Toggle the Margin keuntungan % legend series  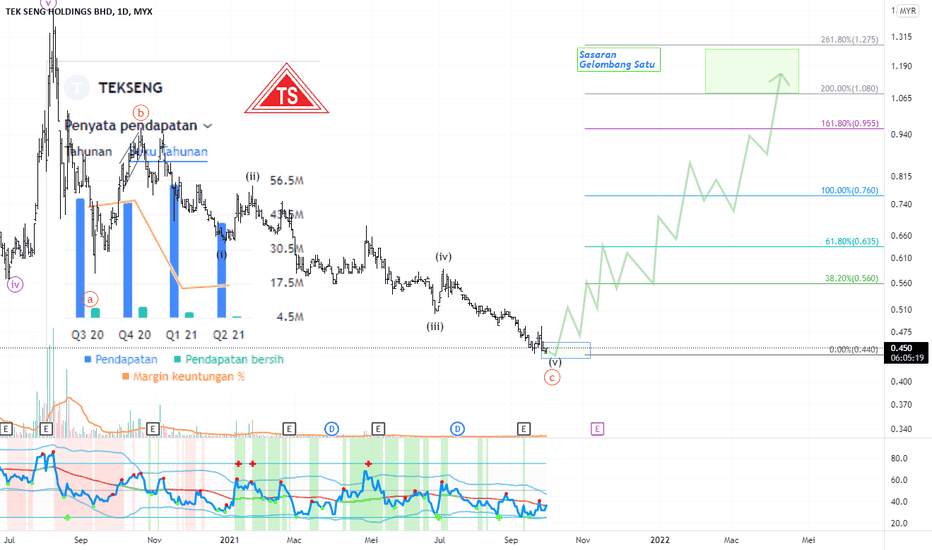pyautogui.click(x=183, y=376)
